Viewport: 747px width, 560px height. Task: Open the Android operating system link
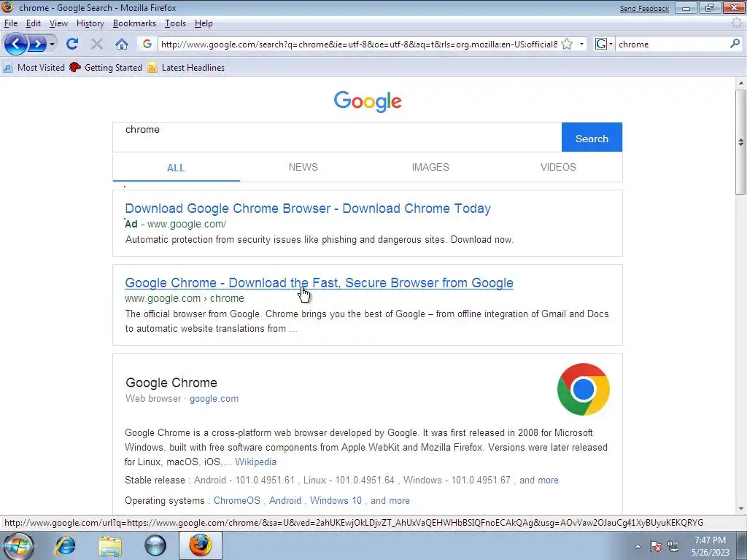point(285,500)
